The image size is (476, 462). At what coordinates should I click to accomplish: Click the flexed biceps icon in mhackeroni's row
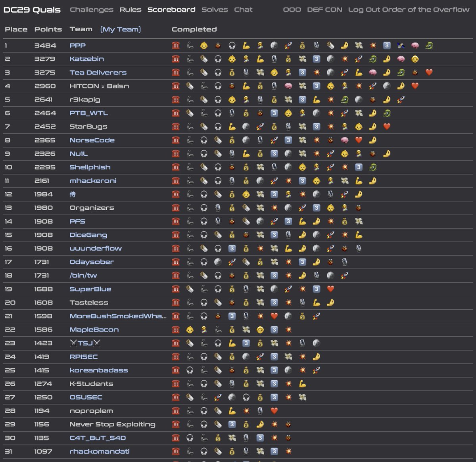pos(359,181)
